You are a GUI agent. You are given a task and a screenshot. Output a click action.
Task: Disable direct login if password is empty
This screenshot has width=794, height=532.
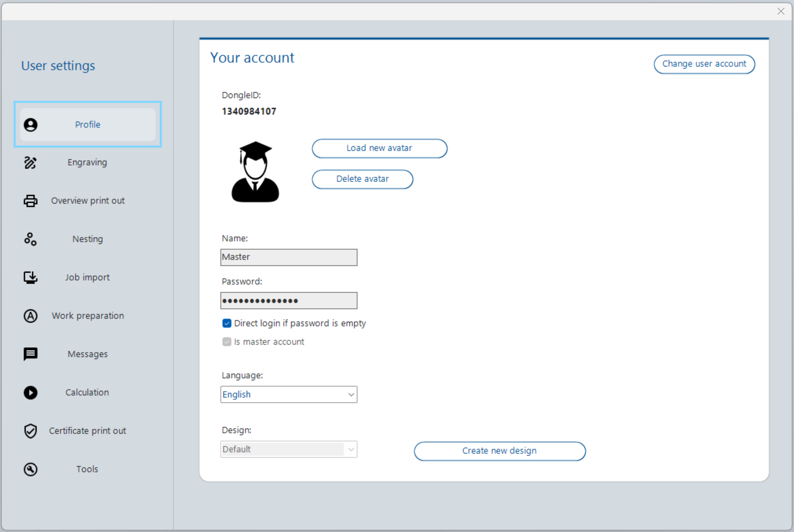click(x=227, y=323)
